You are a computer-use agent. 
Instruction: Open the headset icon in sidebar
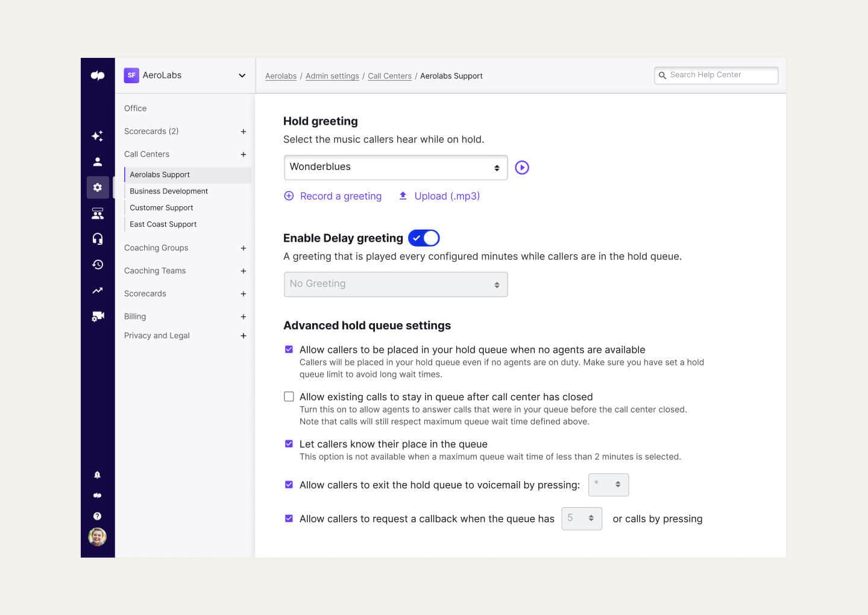(x=97, y=239)
